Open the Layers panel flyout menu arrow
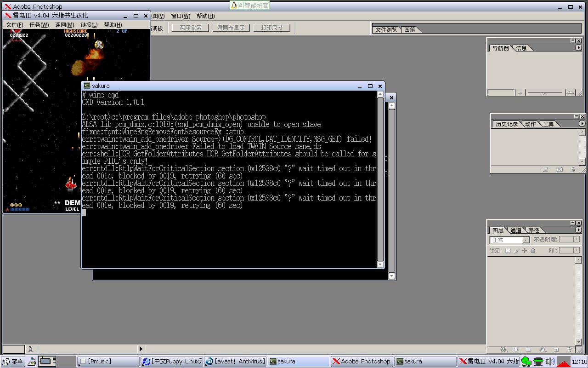Image resolution: width=588 pixels, height=368 pixels. 578,230
